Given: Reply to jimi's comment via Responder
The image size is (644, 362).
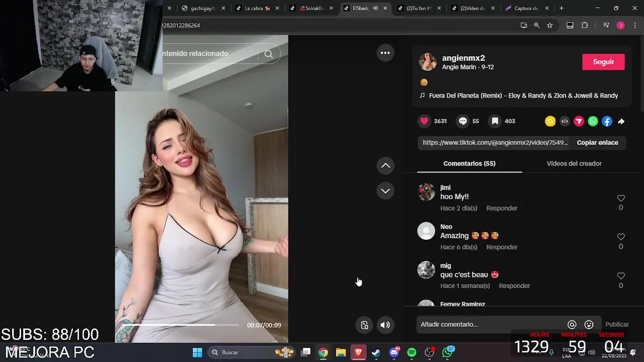Looking at the screenshot, I should [x=502, y=208].
